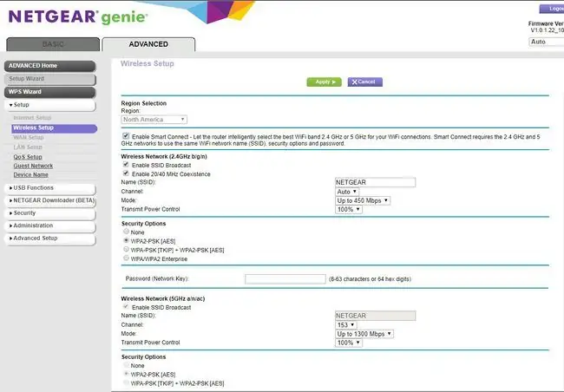Click the Wireless Network (2.4GHz b/g/n) heading

click(x=164, y=156)
